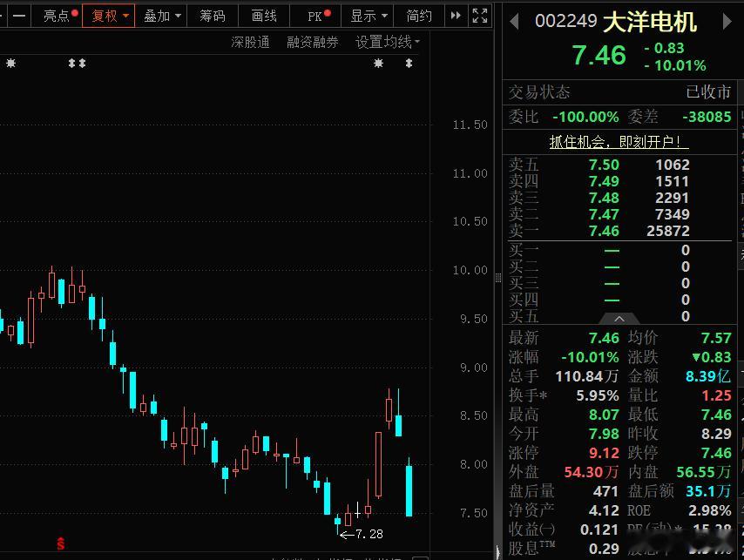Click the 最高 value 8.07
Image resolution: width=744 pixels, height=560 pixels.
[604, 415]
